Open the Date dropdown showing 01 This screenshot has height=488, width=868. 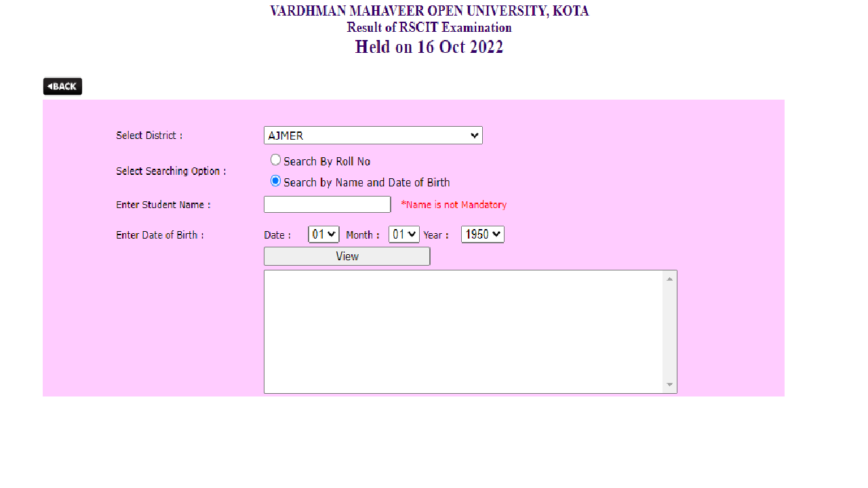coord(323,235)
